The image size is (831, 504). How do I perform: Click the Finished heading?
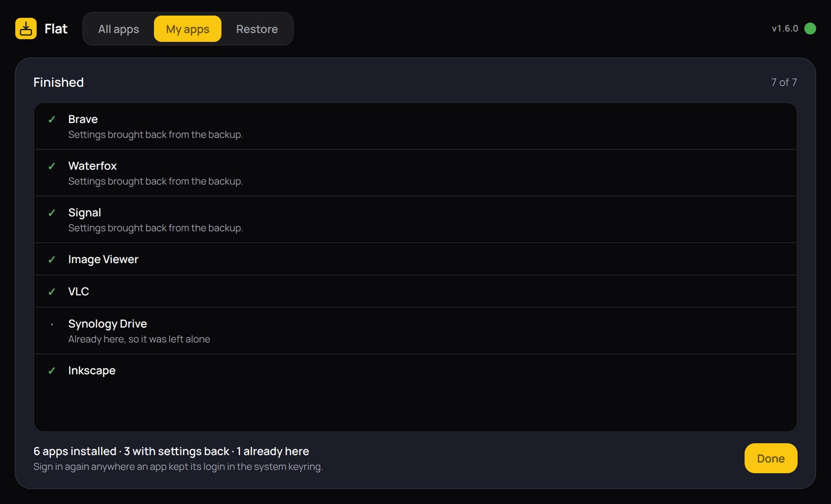point(59,82)
